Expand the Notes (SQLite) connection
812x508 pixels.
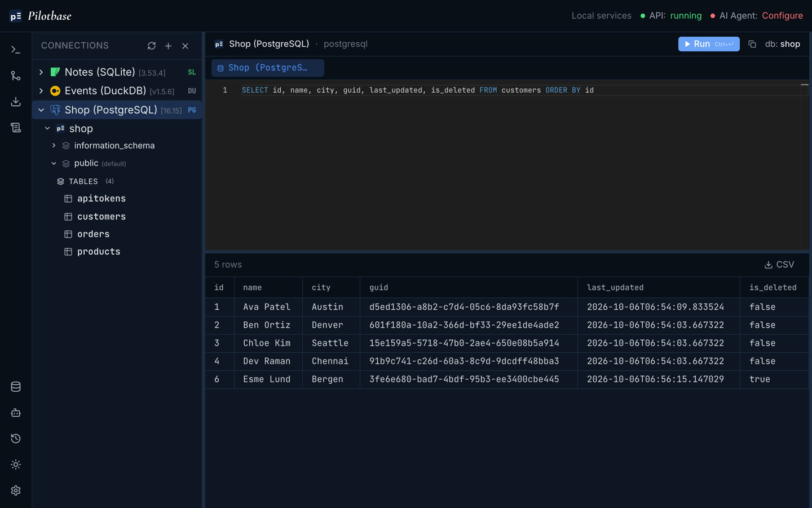tap(41, 72)
